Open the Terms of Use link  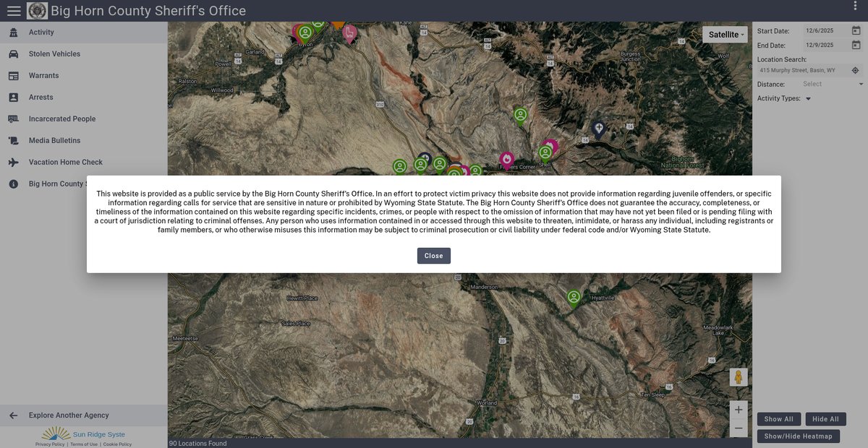tap(84, 444)
